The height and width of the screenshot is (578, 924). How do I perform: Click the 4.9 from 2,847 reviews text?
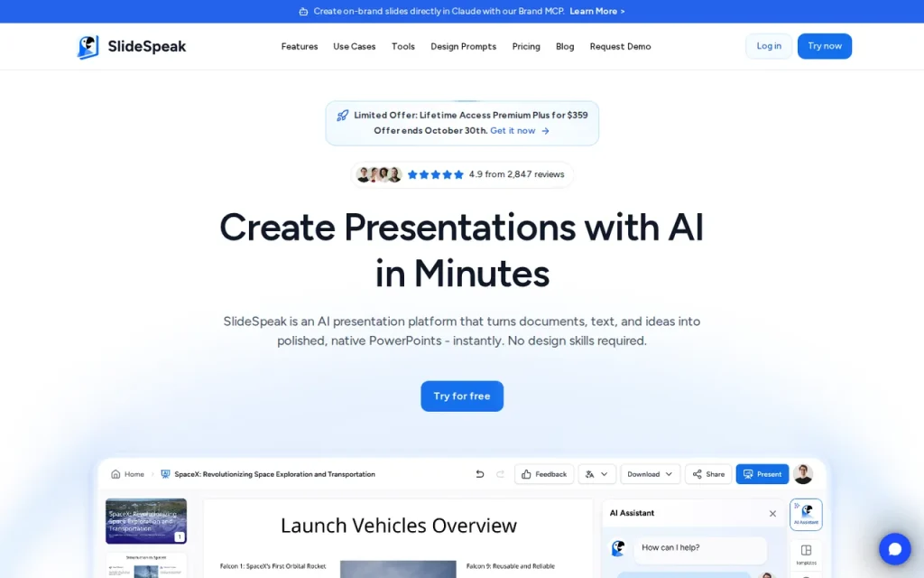(x=516, y=174)
